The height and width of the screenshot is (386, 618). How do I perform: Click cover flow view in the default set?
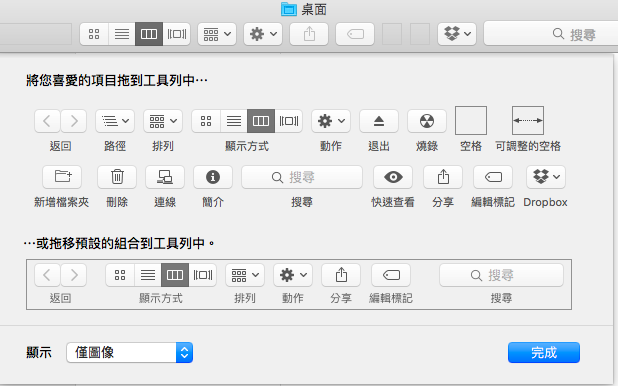[203, 275]
